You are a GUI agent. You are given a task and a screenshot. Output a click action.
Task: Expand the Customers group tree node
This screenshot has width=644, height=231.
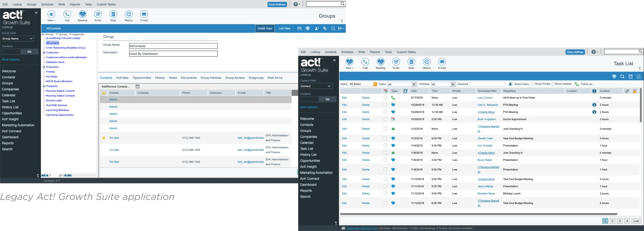coord(44,53)
